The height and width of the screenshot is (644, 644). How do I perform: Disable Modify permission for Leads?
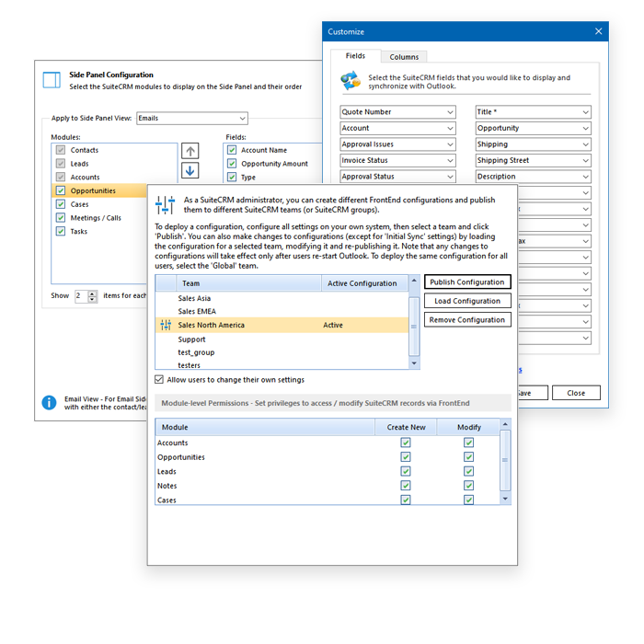468,471
